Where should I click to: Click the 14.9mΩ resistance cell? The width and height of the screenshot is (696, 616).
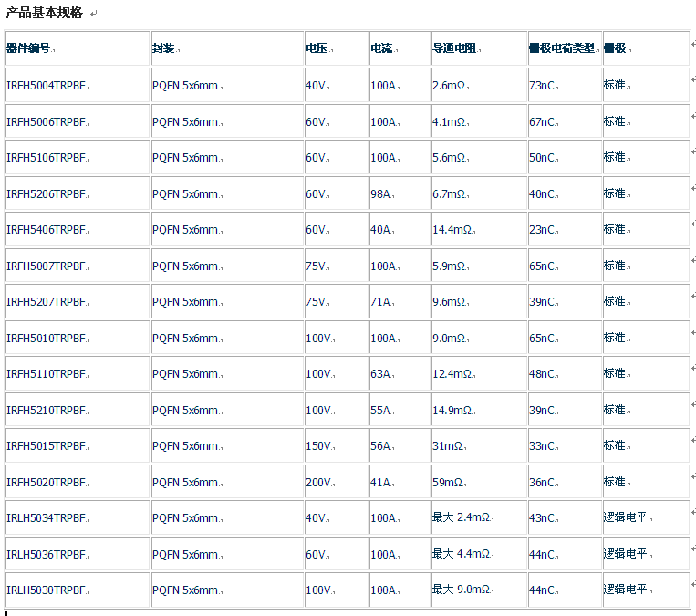tap(452, 411)
